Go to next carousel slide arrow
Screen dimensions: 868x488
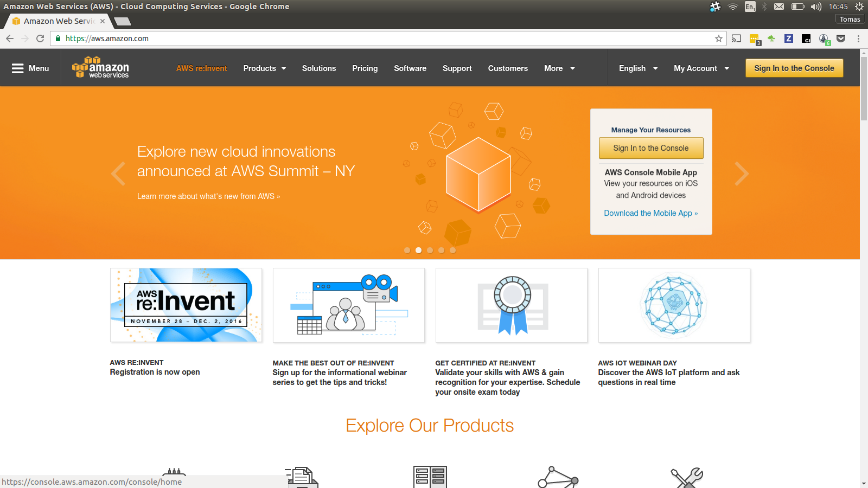tap(742, 174)
